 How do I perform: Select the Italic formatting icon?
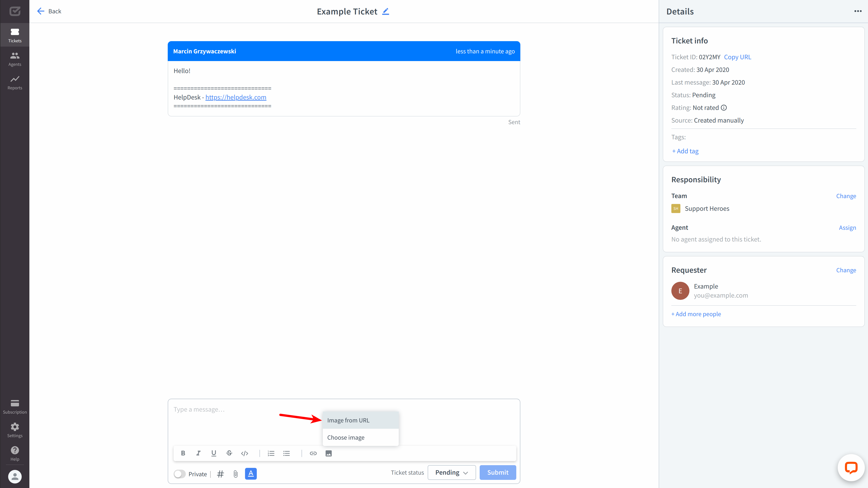coord(198,453)
